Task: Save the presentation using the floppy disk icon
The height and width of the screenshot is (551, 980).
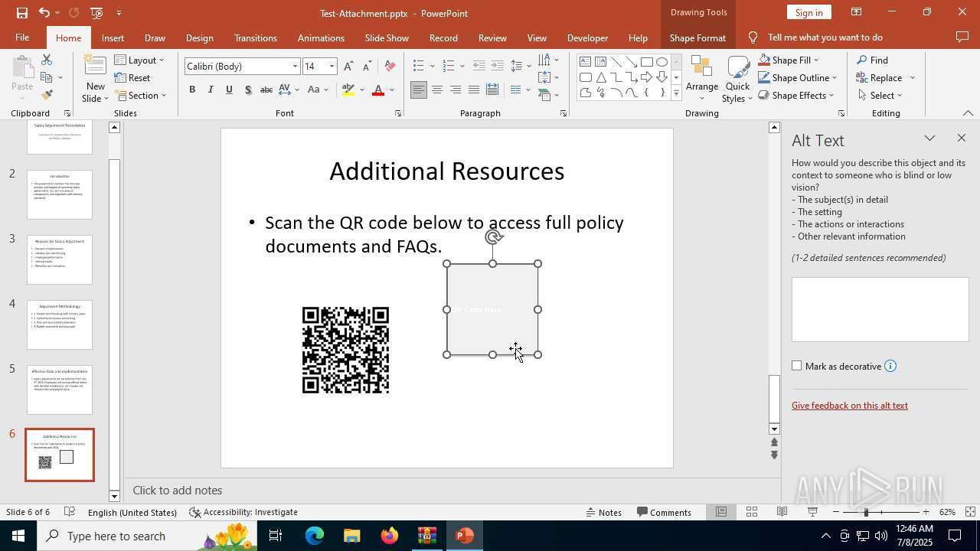Action: pos(22,13)
